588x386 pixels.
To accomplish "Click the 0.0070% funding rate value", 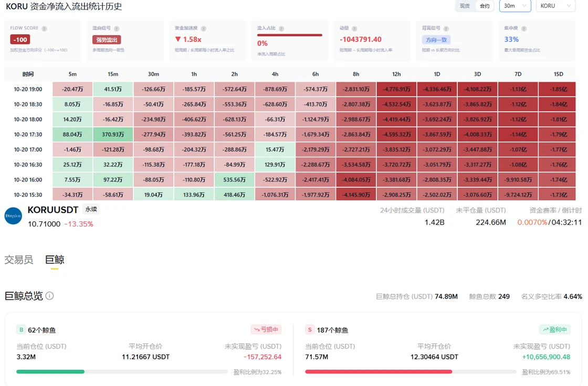I will [532, 222].
